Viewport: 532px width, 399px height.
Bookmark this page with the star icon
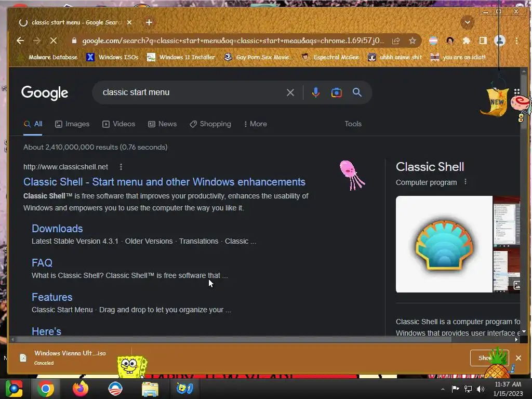[412, 41]
